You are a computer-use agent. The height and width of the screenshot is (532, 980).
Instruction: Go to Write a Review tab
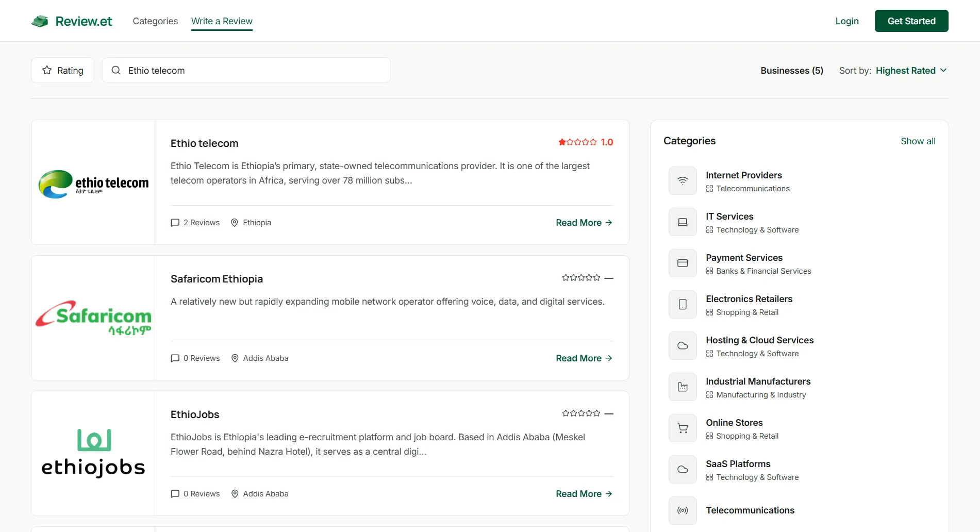click(222, 21)
